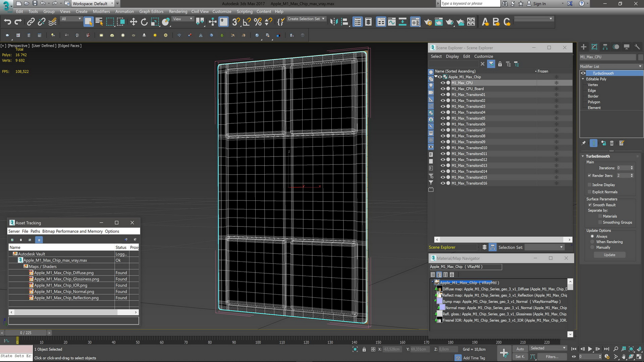Toggle the Angle Snap icon
This screenshot has height=362, width=644.
247,22
